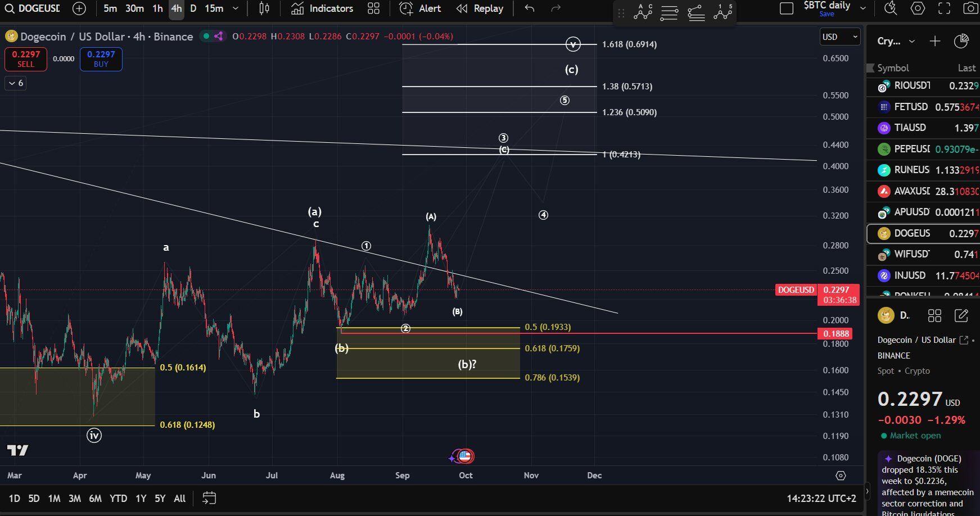Open symbol search with the magnifier icon
The height and width of the screenshot is (516, 980).
coord(10,8)
